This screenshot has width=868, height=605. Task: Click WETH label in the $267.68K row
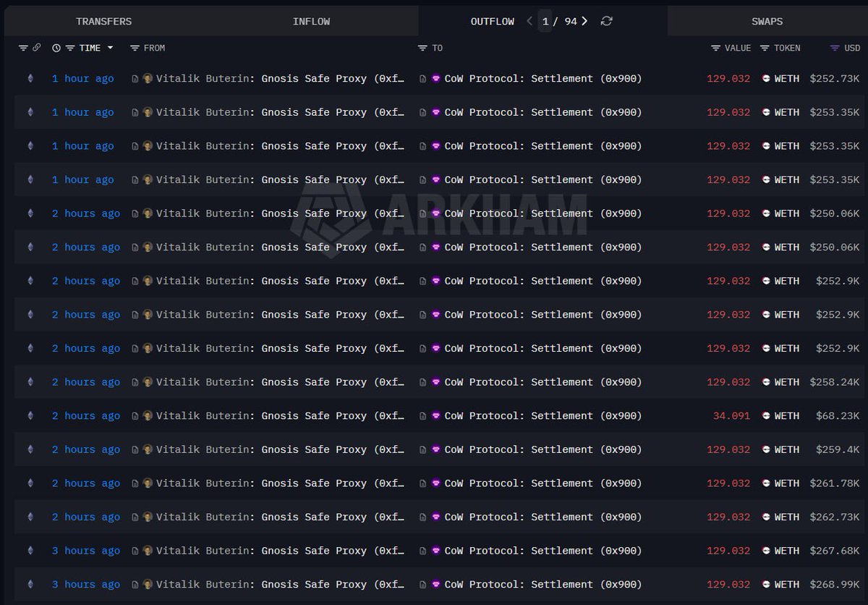787,551
